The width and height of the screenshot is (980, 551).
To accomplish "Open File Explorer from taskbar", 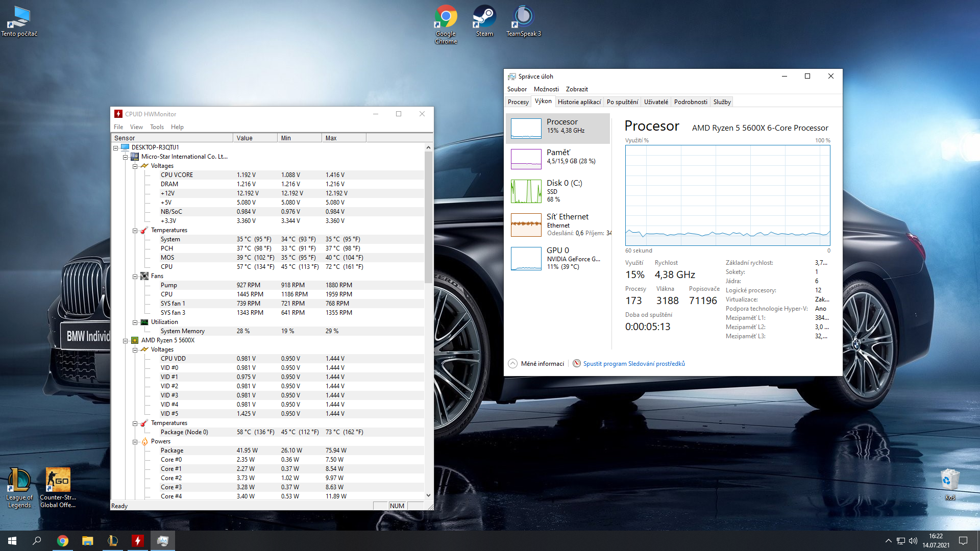I will pos(88,541).
